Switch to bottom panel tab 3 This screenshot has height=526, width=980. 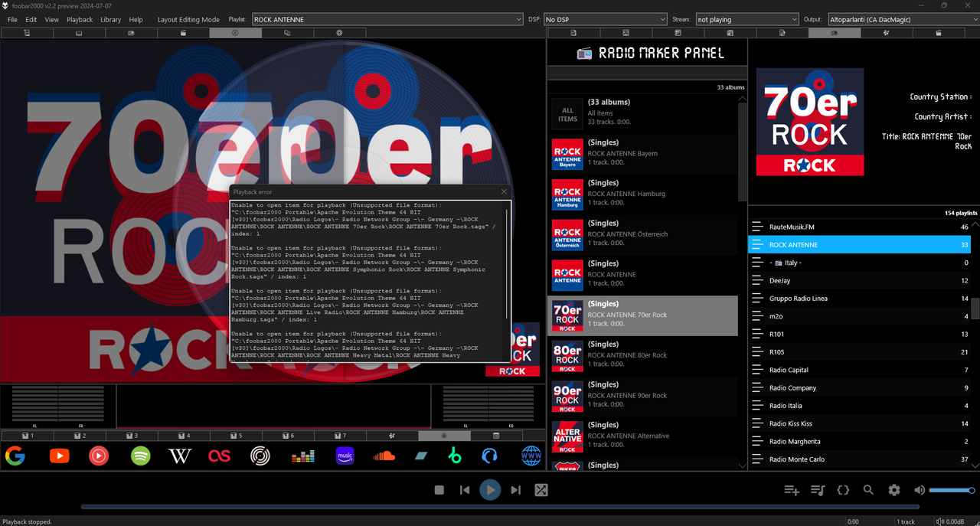pos(132,436)
